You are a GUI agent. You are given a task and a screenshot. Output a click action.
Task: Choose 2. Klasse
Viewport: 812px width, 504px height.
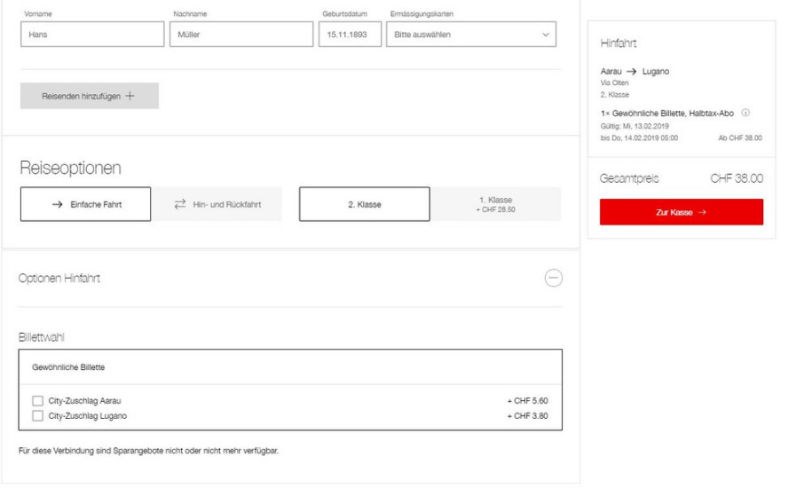(365, 204)
